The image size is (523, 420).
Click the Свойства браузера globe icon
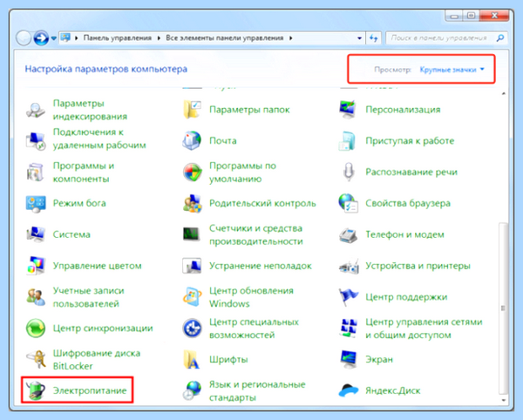348,203
